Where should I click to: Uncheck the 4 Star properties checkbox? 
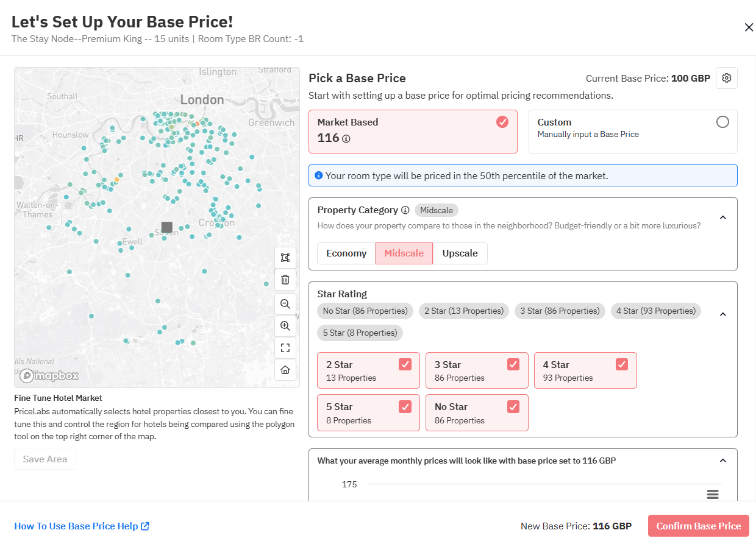click(622, 364)
